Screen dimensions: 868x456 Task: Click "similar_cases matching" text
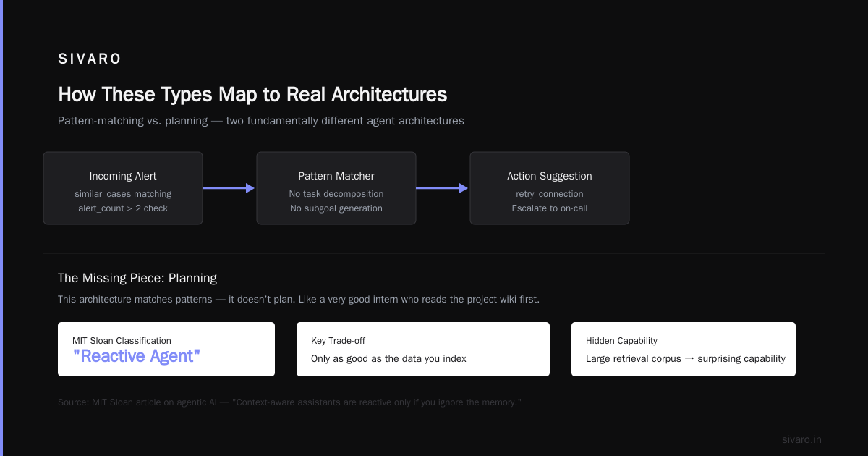click(123, 194)
